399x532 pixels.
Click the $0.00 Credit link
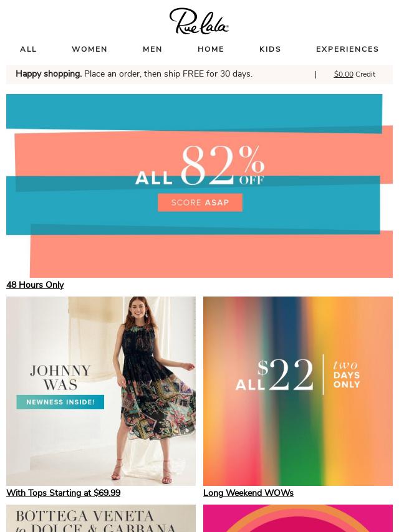point(355,74)
